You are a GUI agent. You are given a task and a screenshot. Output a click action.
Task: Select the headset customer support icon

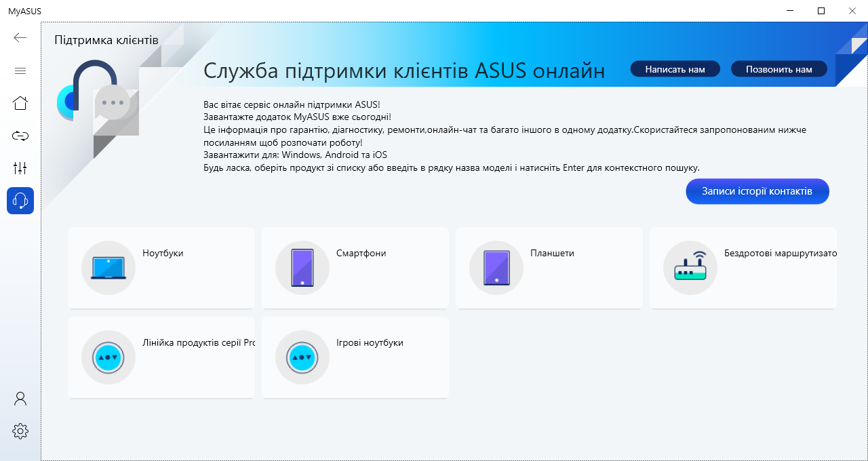click(20, 201)
